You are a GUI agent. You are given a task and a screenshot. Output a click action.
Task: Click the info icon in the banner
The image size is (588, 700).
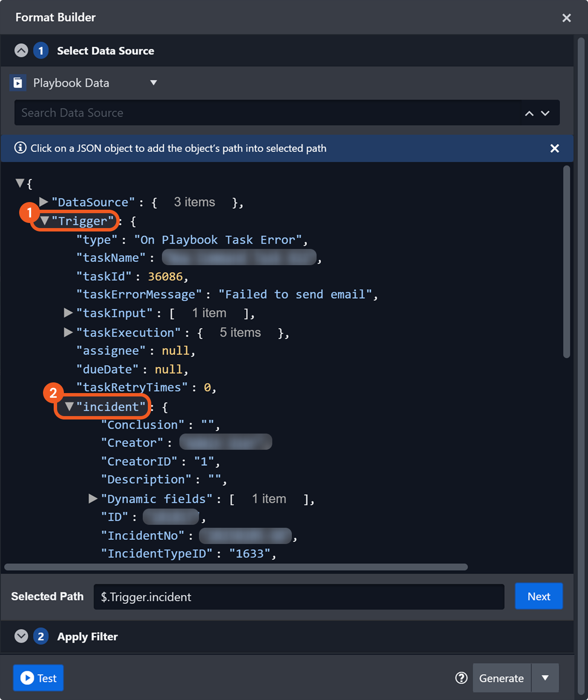[x=20, y=148]
